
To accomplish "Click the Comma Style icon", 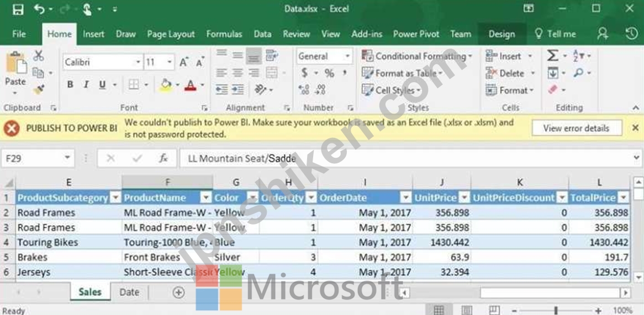I will tap(345, 73).
